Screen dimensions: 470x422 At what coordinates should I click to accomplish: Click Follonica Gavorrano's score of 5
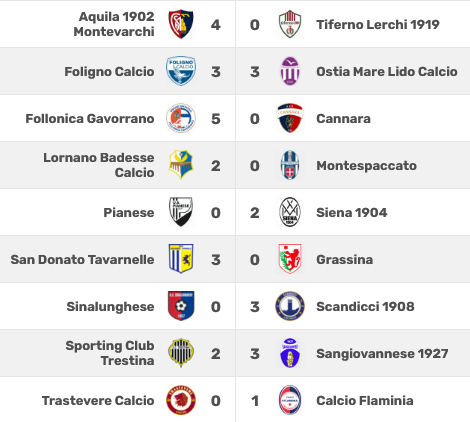[216, 119]
